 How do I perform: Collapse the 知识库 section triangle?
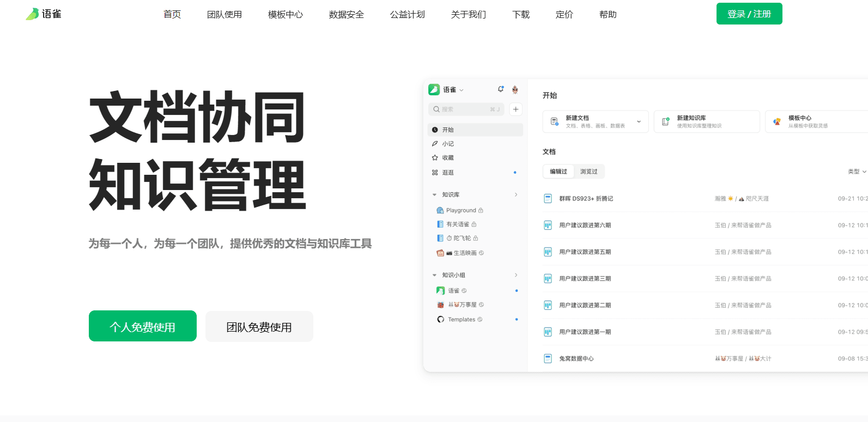click(x=434, y=194)
